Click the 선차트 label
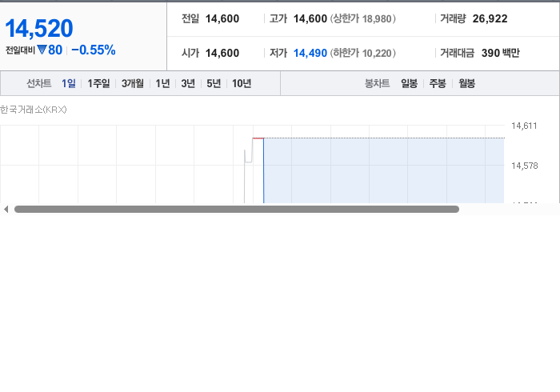 point(39,83)
